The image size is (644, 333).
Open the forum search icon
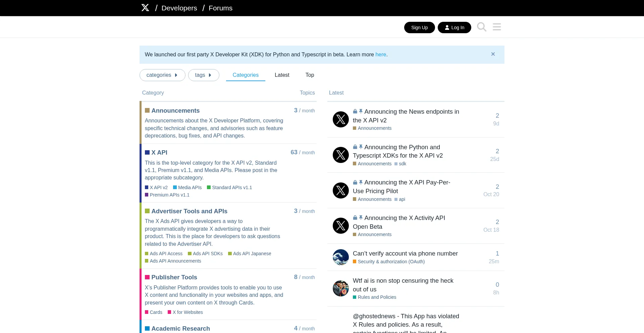[x=482, y=27]
